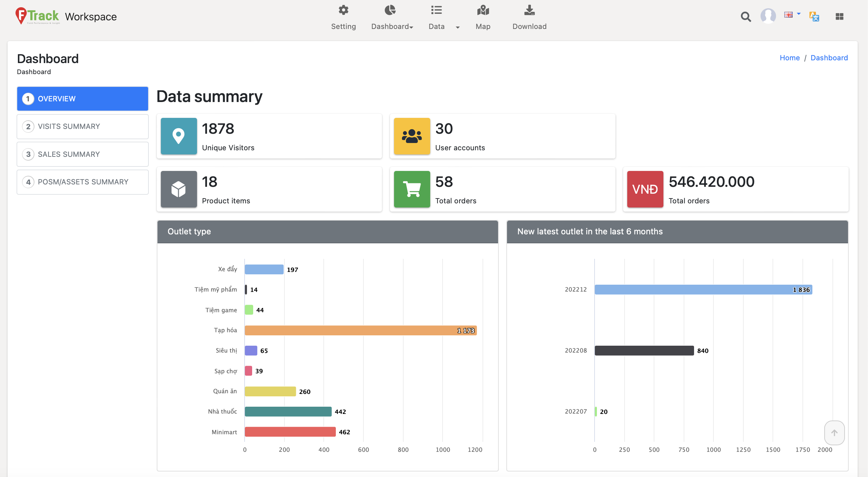Expand the Data dropdown arrow
The width and height of the screenshot is (868, 477).
[457, 27]
